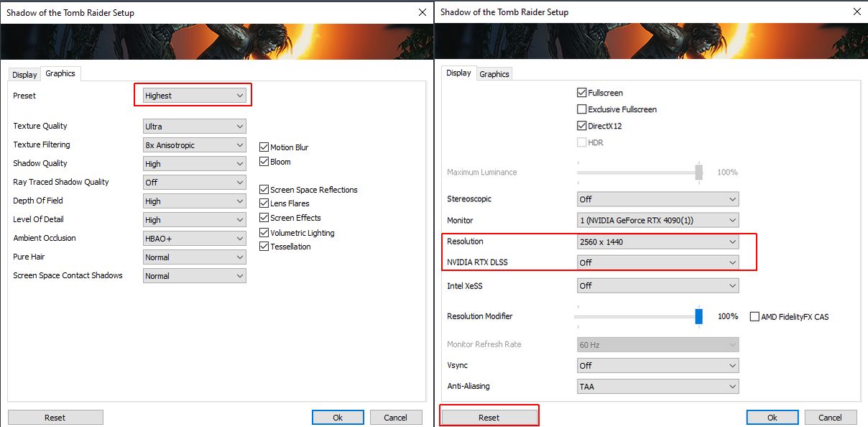Open the Screen Space Contact Shadows dropdown
The image size is (868, 427).
point(194,275)
